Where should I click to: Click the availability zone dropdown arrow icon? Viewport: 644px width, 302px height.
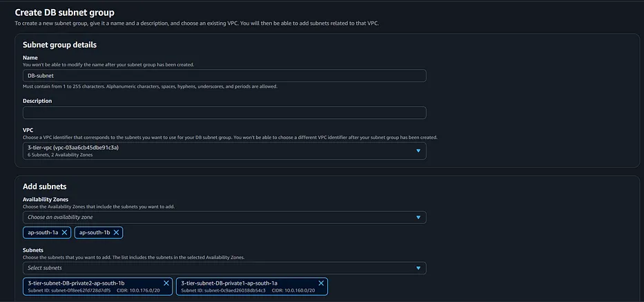(x=418, y=217)
